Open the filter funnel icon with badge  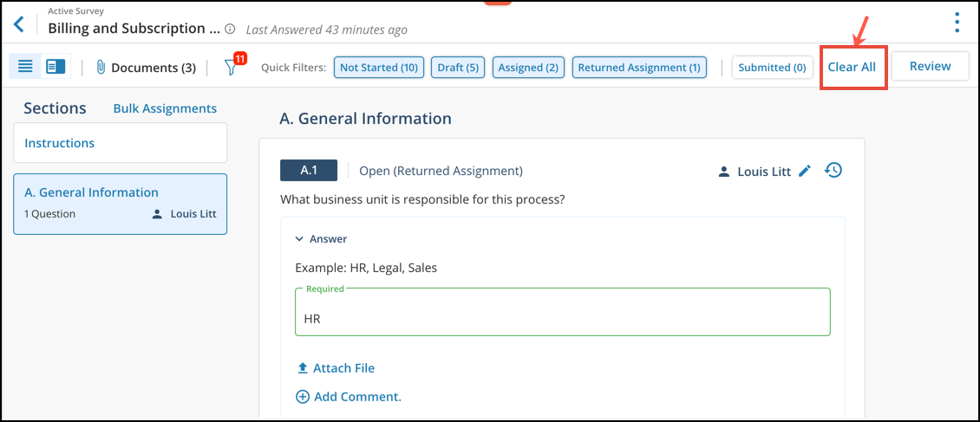pyautogui.click(x=232, y=66)
